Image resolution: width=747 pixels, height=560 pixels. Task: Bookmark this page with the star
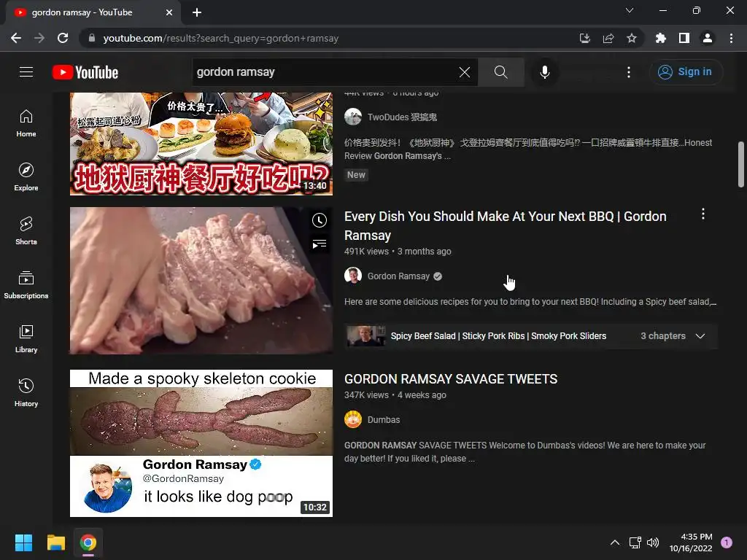click(632, 38)
